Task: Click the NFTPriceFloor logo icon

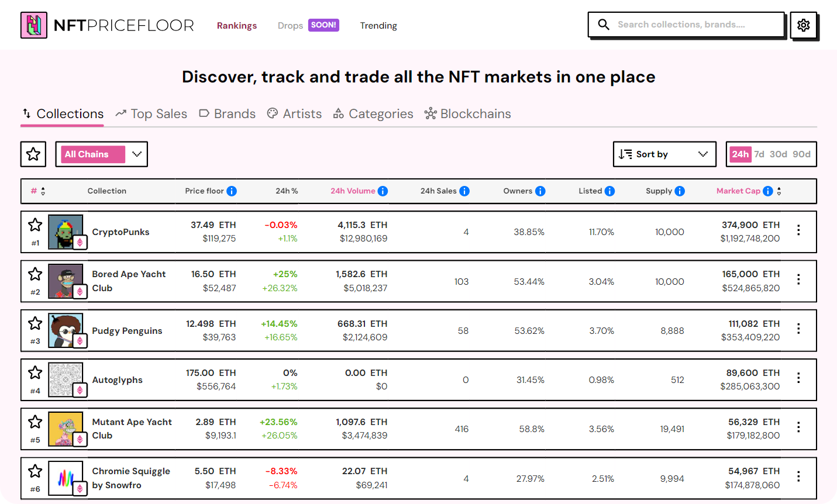Action: (33, 25)
